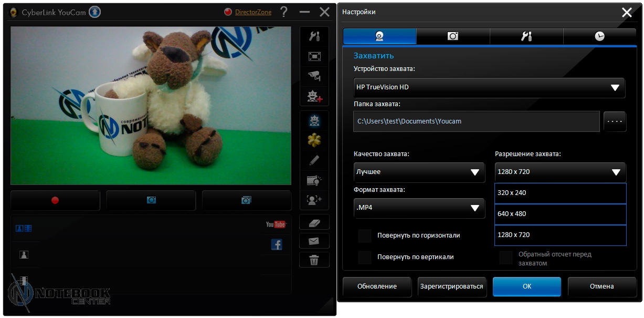Switch to the snapshot camera settings tab
This screenshot has height=318, width=644.
tap(453, 36)
